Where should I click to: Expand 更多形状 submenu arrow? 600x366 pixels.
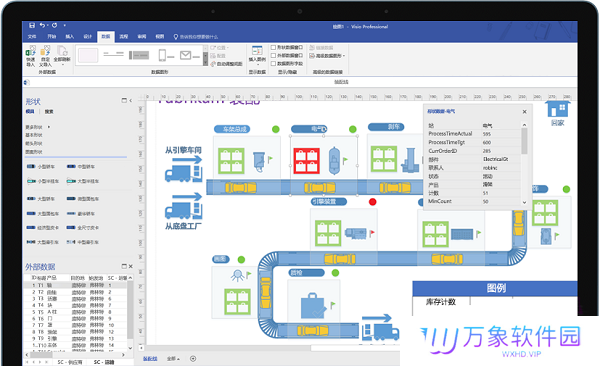pos(49,127)
